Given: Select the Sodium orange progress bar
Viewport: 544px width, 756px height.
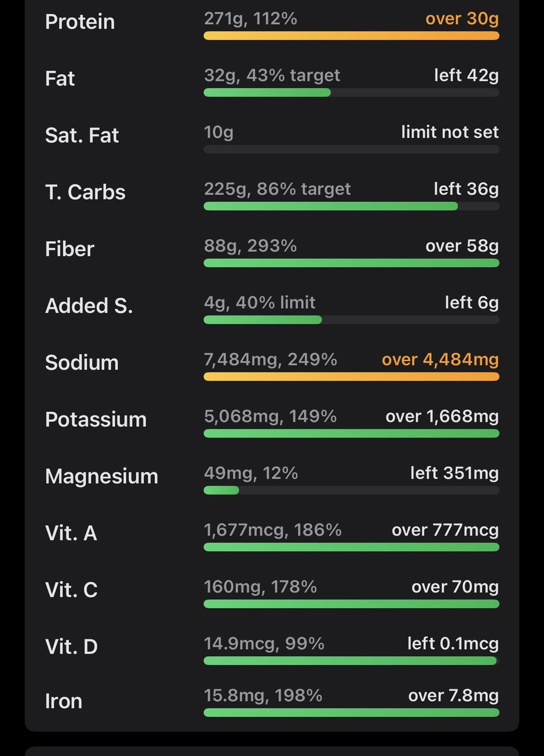Looking at the screenshot, I should click(352, 376).
